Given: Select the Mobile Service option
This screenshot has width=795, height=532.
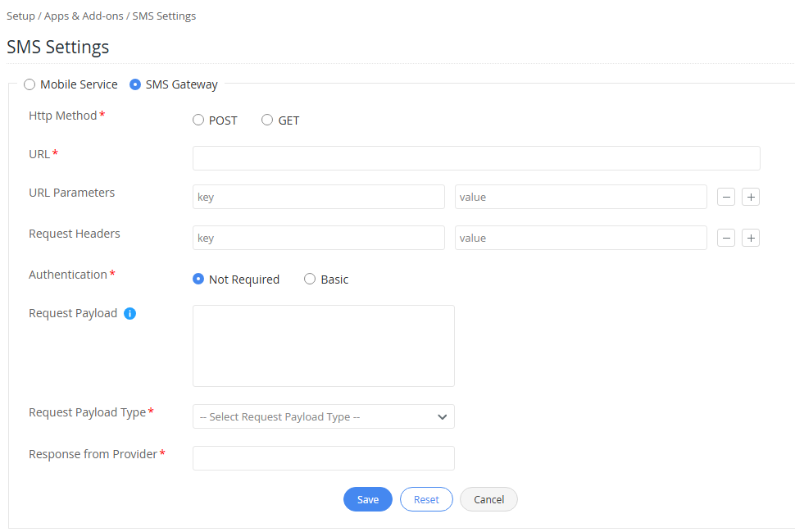Looking at the screenshot, I should pos(30,84).
